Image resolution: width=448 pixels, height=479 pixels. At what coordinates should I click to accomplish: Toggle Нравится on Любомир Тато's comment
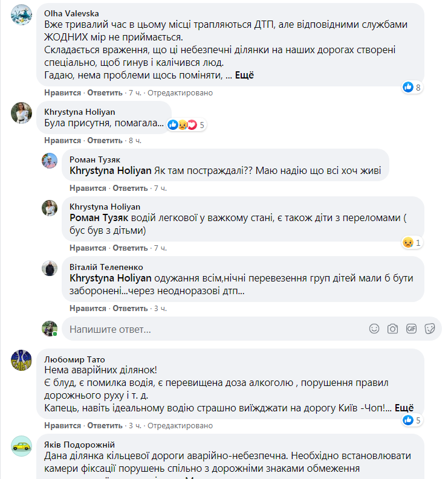tap(62, 426)
